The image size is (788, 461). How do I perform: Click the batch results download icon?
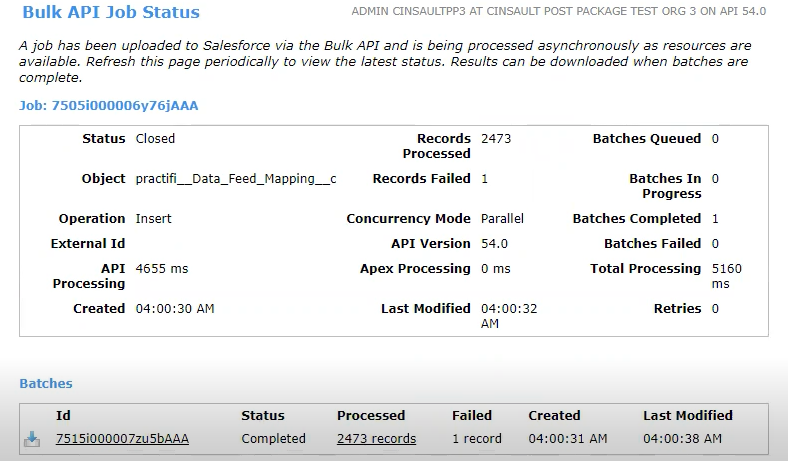32,439
